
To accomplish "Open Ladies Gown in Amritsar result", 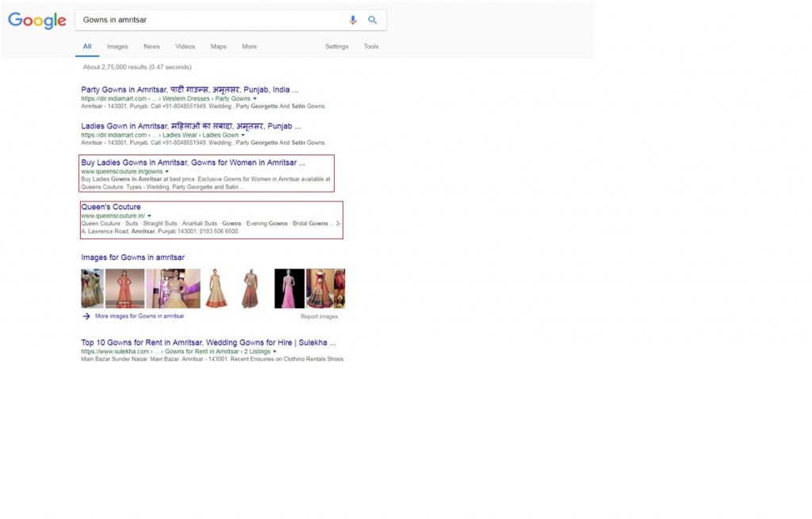I will [x=190, y=126].
